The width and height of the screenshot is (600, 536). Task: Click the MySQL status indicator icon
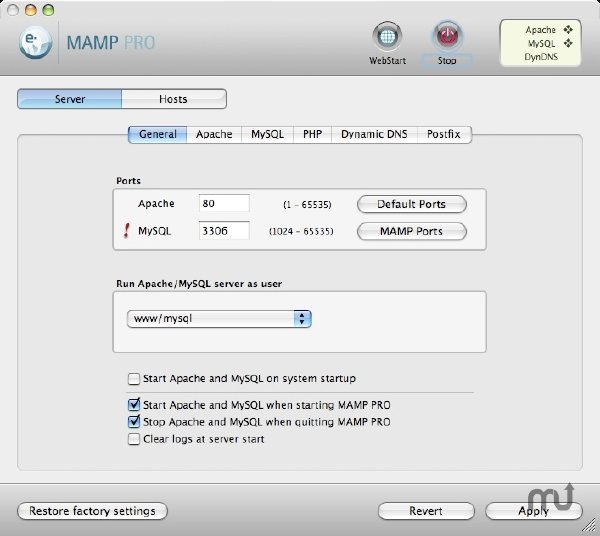tap(568, 43)
